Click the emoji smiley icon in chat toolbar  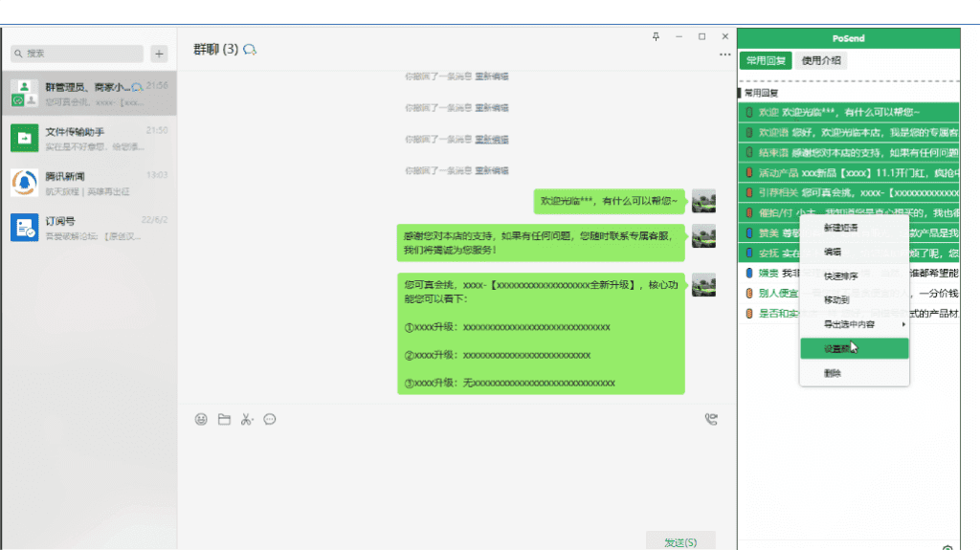(201, 419)
